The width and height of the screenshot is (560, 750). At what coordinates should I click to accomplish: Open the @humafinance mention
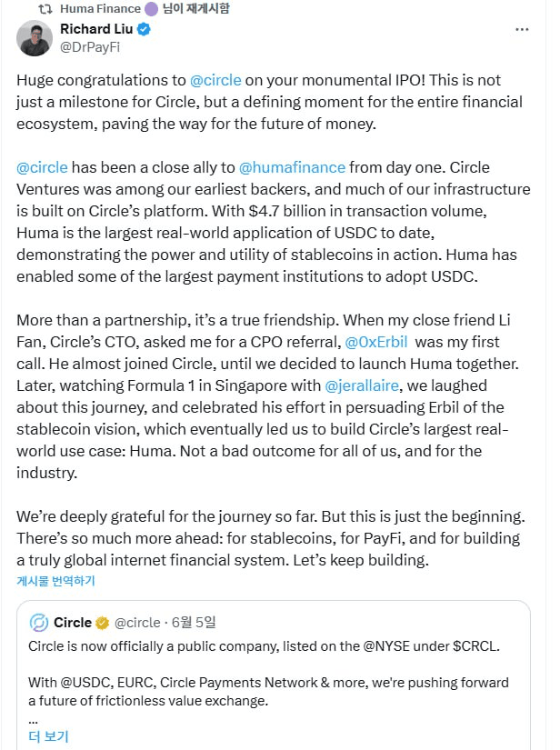pos(292,167)
